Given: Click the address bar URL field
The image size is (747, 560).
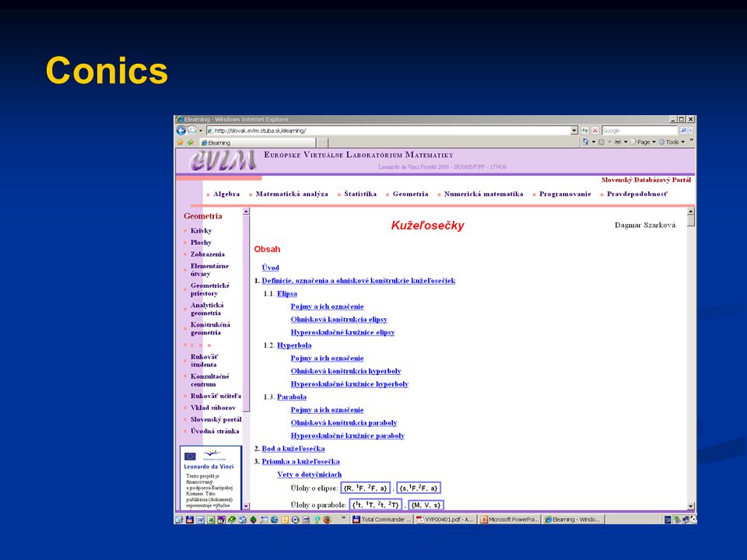Looking at the screenshot, I should tap(388, 131).
